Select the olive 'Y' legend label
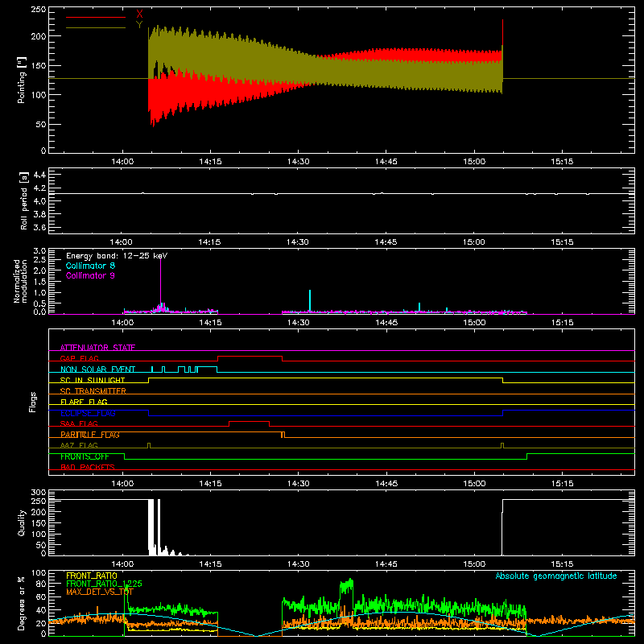The image size is (644, 644). [x=139, y=25]
